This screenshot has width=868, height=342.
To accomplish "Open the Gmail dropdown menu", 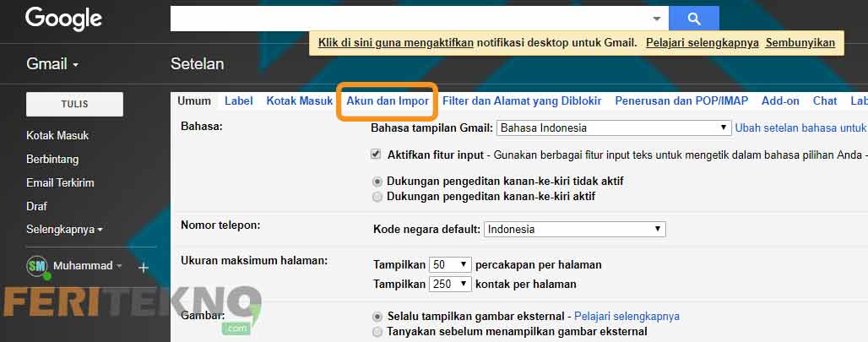I will tap(52, 64).
